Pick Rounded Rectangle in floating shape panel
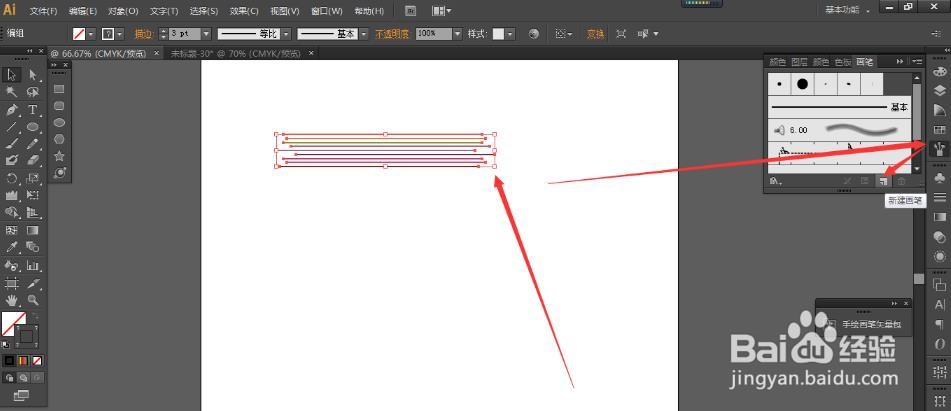The image size is (951, 411). pos(59,105)
